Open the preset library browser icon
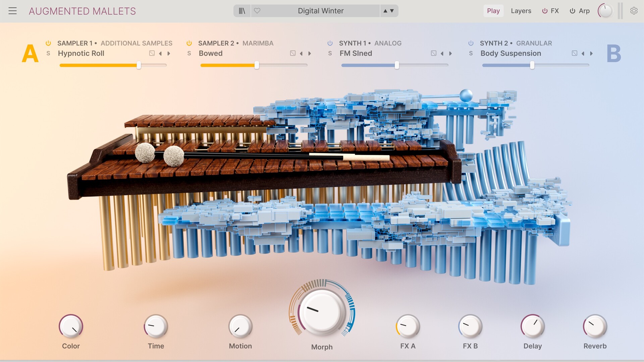This screenshot has width=644, height=362. pyautogui.click(x=242, y=11)
